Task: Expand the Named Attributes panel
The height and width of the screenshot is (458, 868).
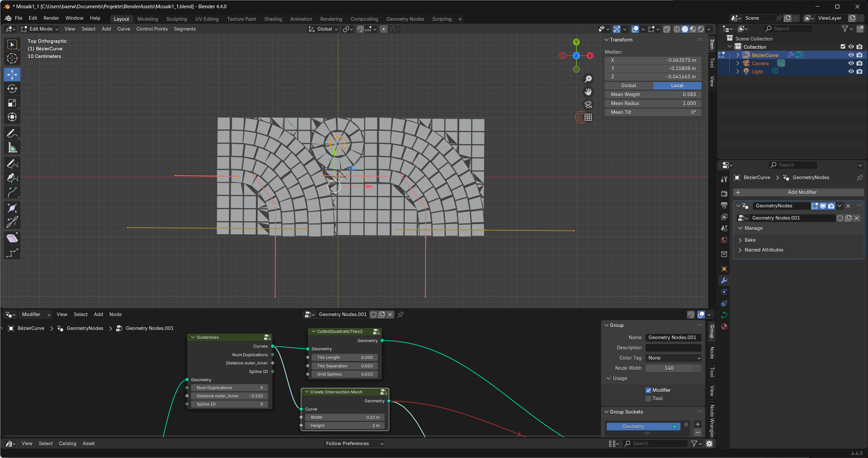Action: (764, 250)
